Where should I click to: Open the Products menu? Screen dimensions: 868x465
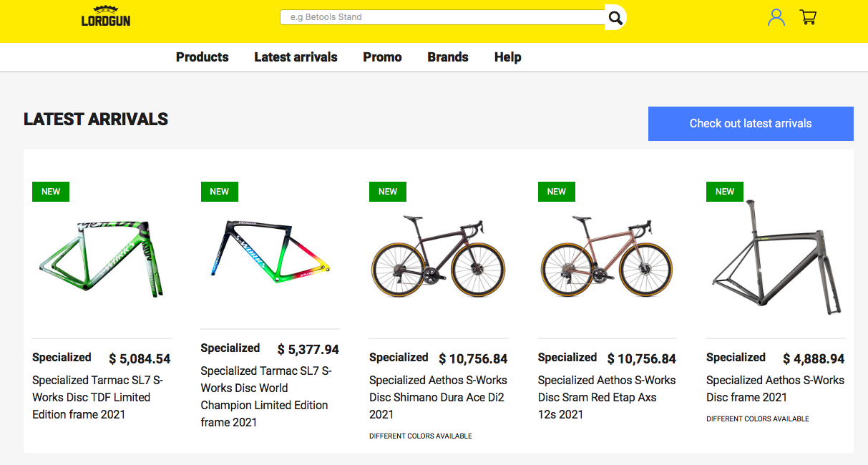pyautogui.click(x=203, y=57)
